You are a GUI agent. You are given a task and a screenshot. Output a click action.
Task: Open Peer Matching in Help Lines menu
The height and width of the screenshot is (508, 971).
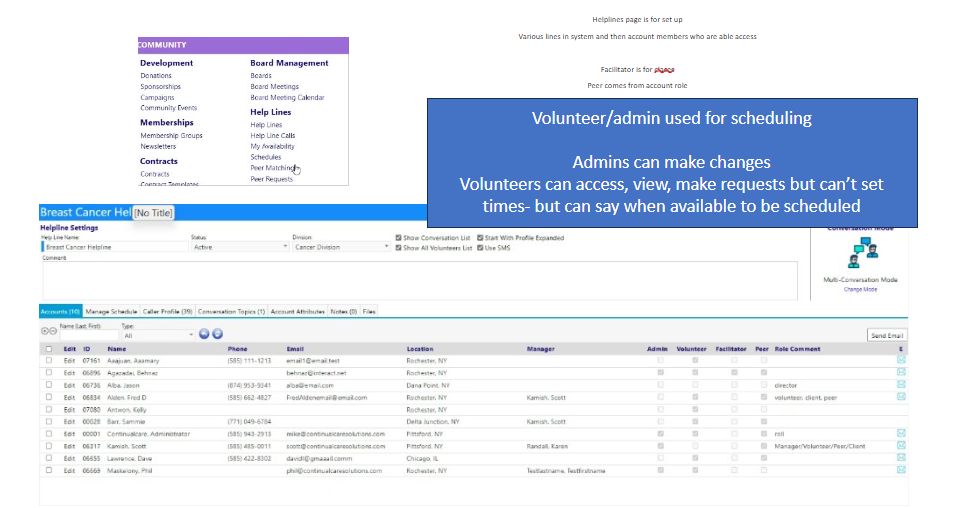click(x=272, y=168)
